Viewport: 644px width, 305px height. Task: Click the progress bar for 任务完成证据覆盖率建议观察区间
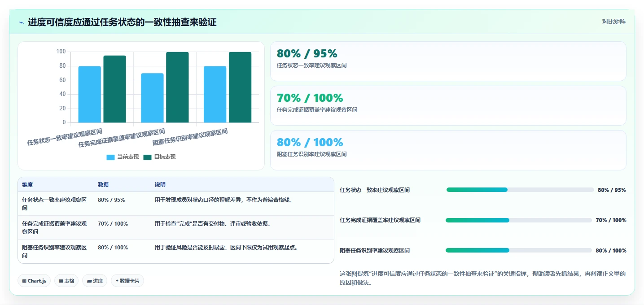tap(519, 220)
